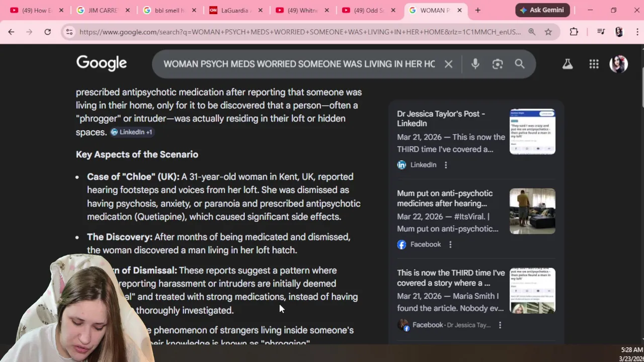Open a new browser tab
Image resolution: width=644 pixels, height=362 pixels.
(x=477, y=10)
